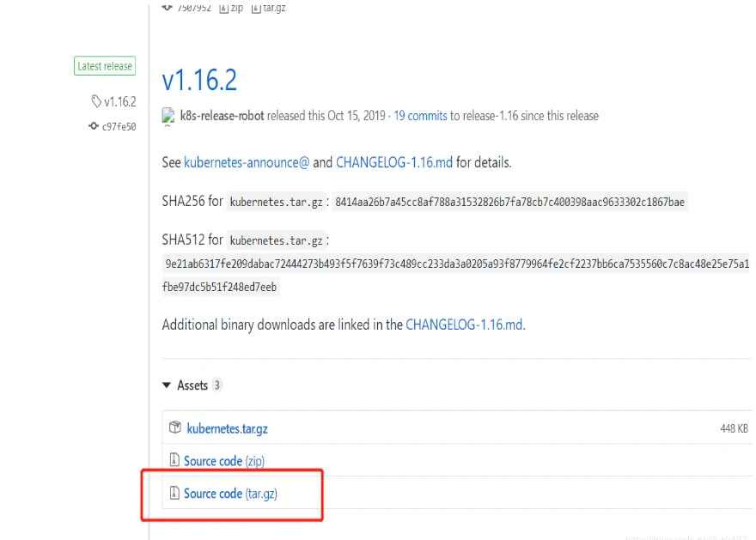Click the SHA512 hash line starting with 9e21ab63
The image size is (756, 540).
tap(457, 264)
